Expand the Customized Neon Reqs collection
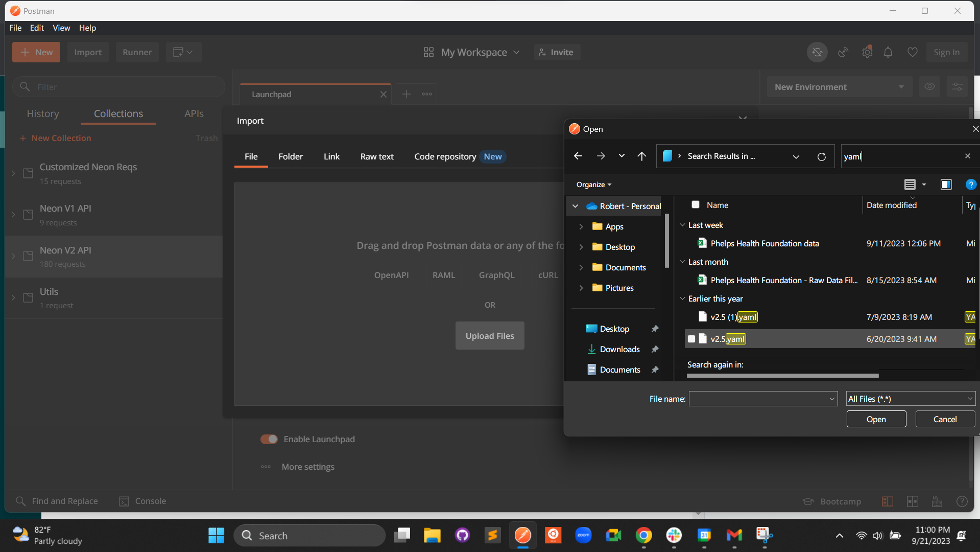 click(x=13, y=174)
